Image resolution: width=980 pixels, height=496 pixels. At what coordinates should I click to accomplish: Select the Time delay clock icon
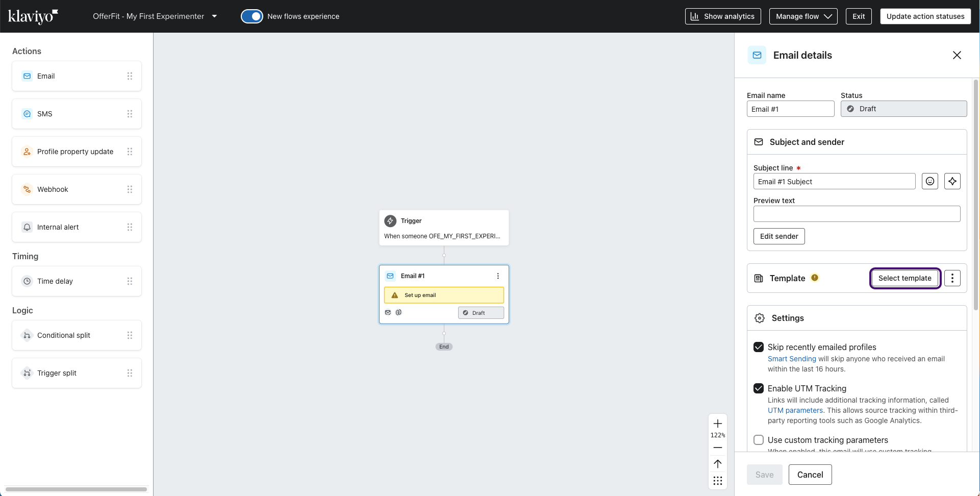[x=27, y=281]
